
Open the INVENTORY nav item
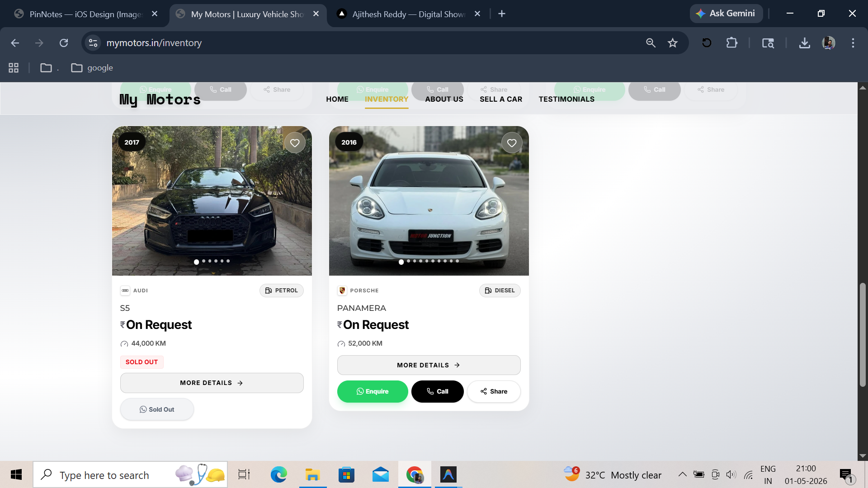point(387,99)
